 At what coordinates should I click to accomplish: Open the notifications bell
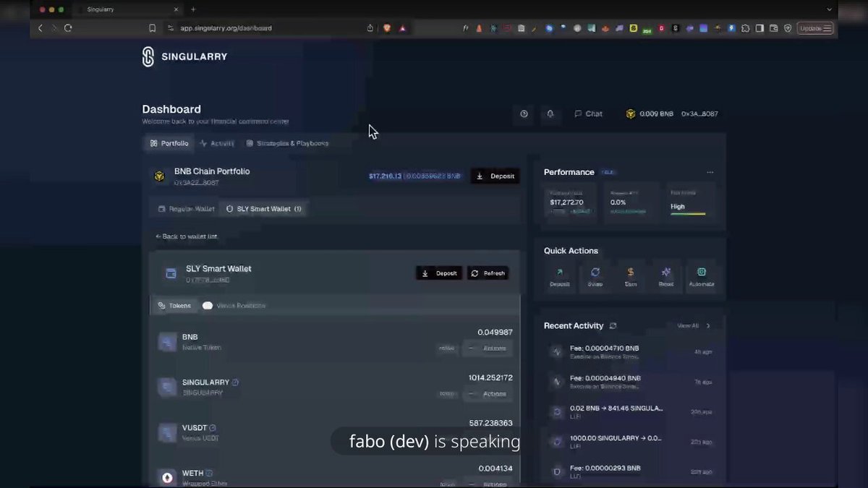point(550,114)
